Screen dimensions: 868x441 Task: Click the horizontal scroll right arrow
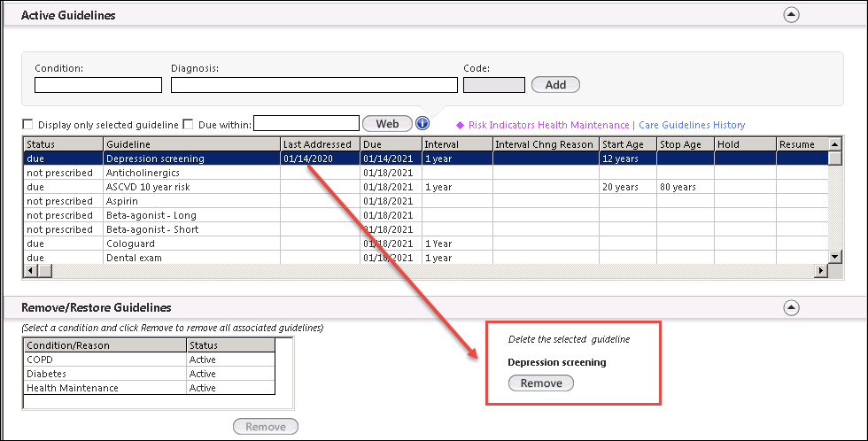coord(822,271)
